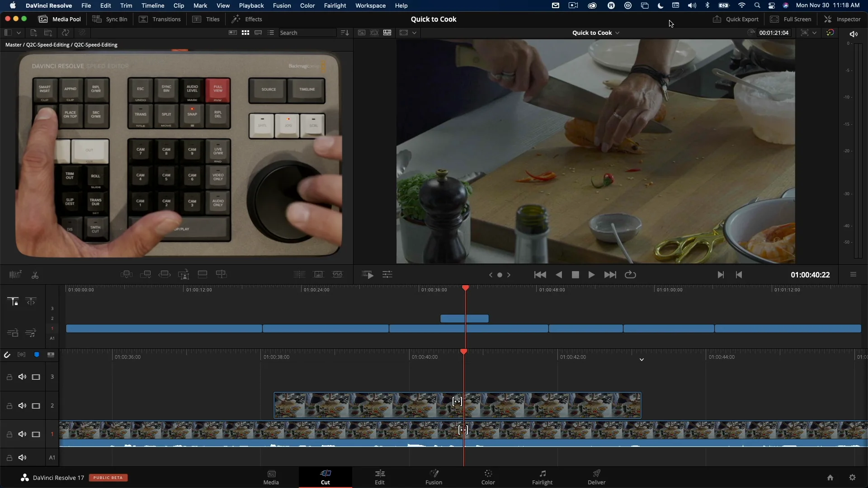Toggle loop playback
This screenshot has height=488, width=868.
[x=630, y=275]
